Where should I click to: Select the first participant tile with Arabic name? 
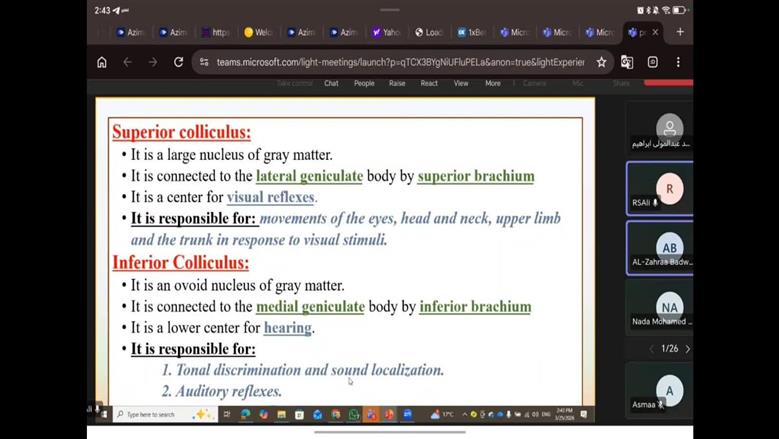pyautogui.click(x=659, y=130)
